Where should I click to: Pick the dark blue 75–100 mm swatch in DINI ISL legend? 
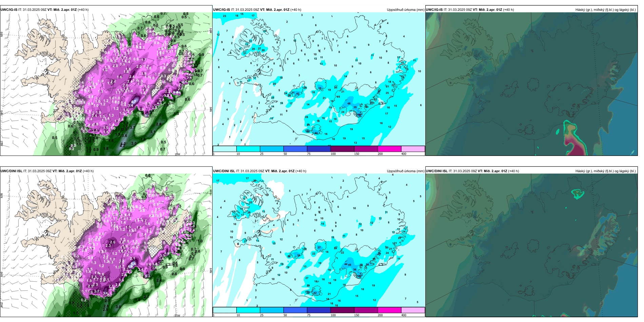pos(319,310)
